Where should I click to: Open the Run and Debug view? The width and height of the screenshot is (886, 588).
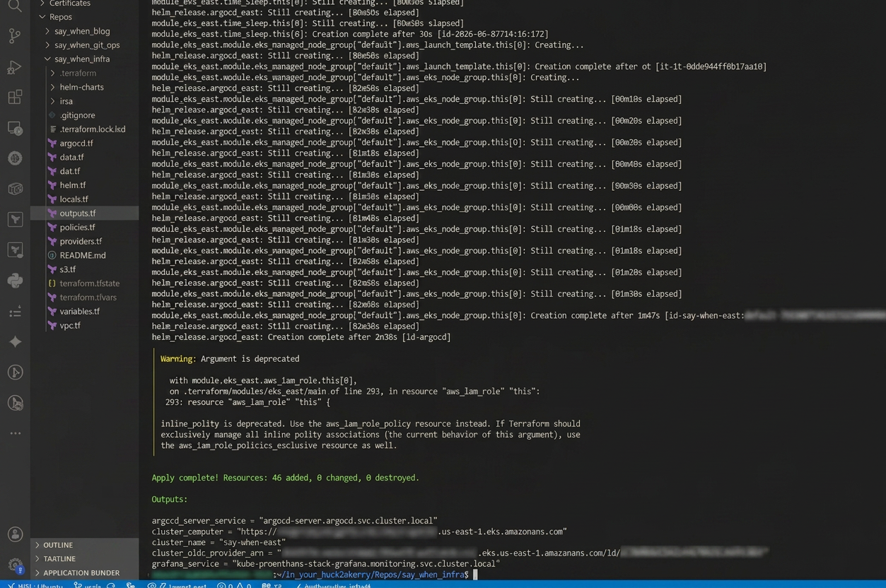(x=15, y=66)
